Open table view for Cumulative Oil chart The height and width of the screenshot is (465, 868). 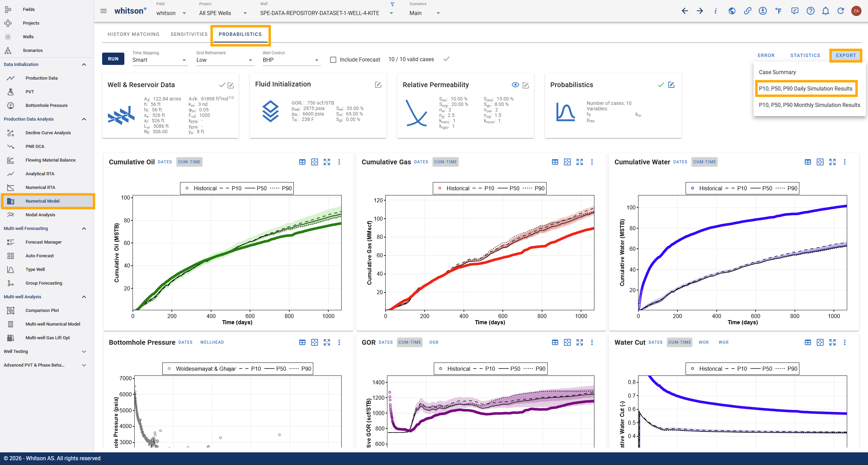302,162
